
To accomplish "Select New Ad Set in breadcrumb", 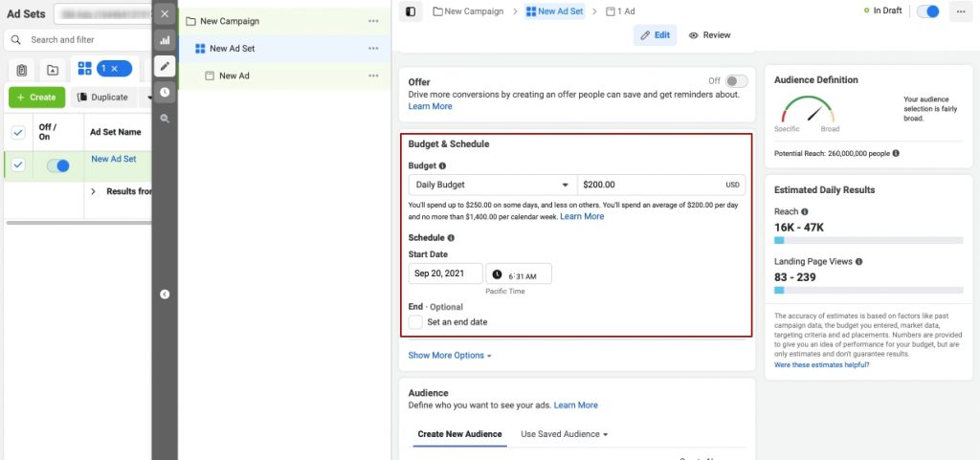I will tap(554, 11).
